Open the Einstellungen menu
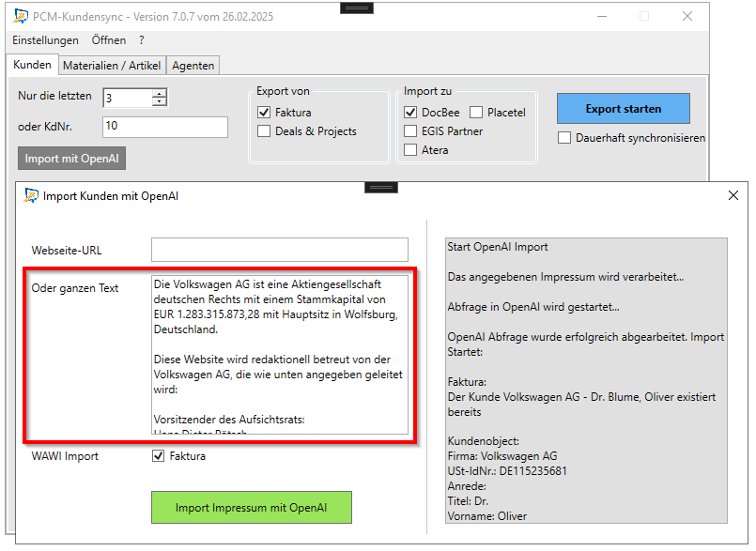The image size is (756, 551). 45,40
